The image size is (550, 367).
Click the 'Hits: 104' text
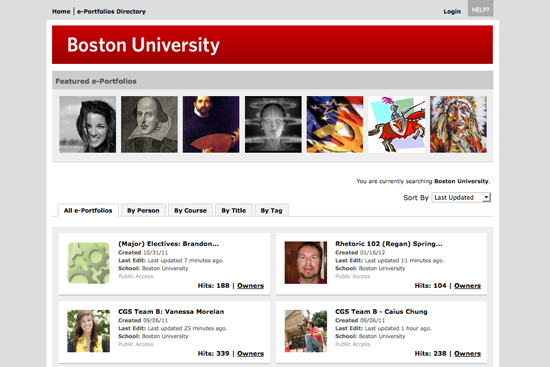(x=431, y=286)
